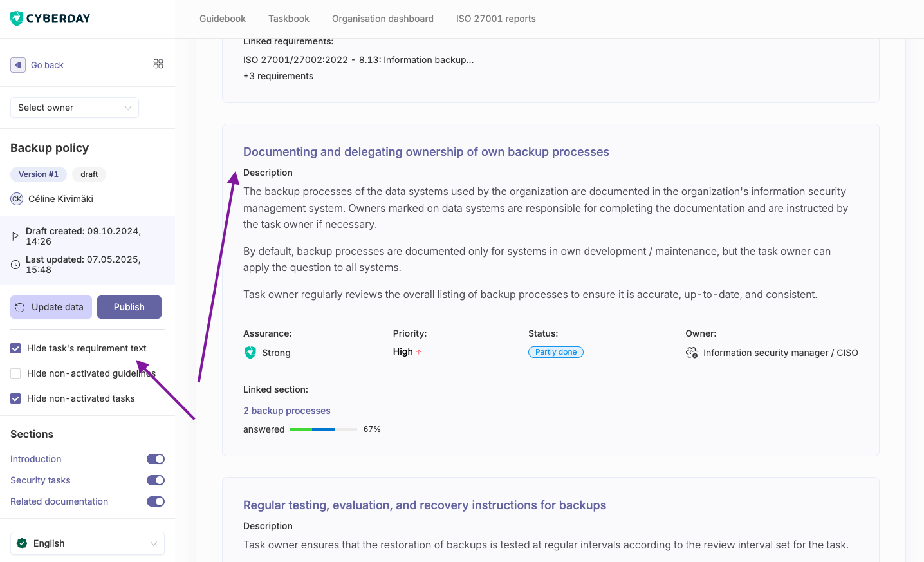Go to the Security tasks section link
The height and width of the screenshot is (562, 924).
tap(41, 480)
